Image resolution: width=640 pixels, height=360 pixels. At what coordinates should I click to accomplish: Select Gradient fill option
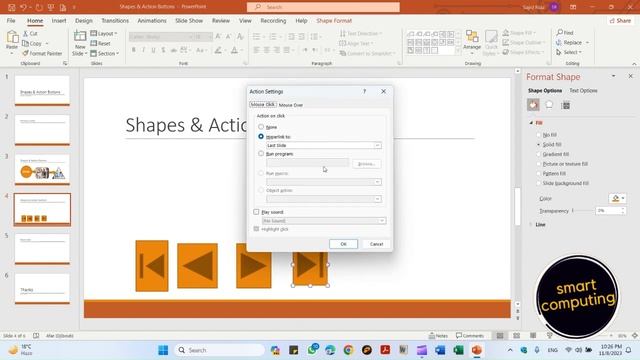tap(539, 154)
